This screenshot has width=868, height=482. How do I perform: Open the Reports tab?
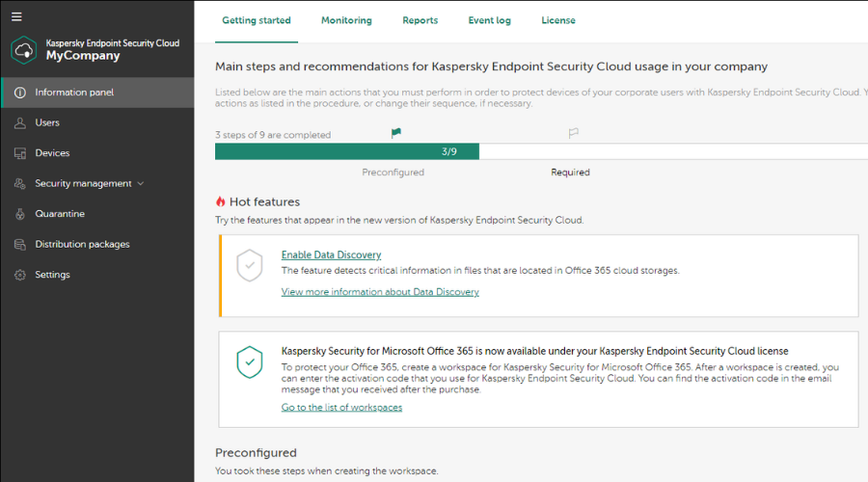(420, 20)
